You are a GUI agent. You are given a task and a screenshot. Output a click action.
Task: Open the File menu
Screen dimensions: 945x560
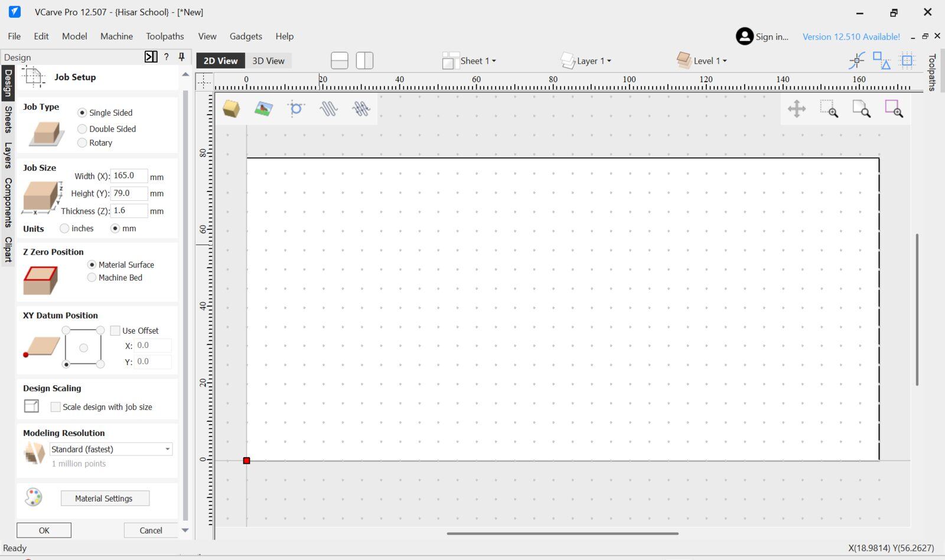coord(14,36)
